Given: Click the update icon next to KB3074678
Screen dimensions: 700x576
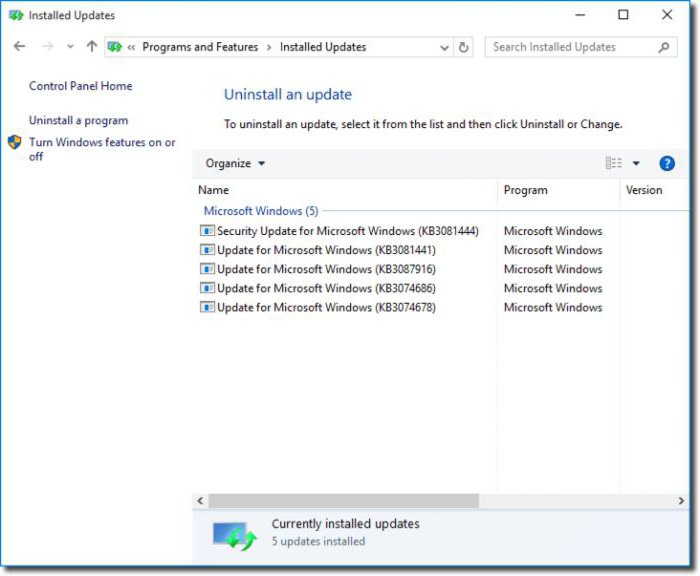Looking at the screenshot, I should 207,307.
